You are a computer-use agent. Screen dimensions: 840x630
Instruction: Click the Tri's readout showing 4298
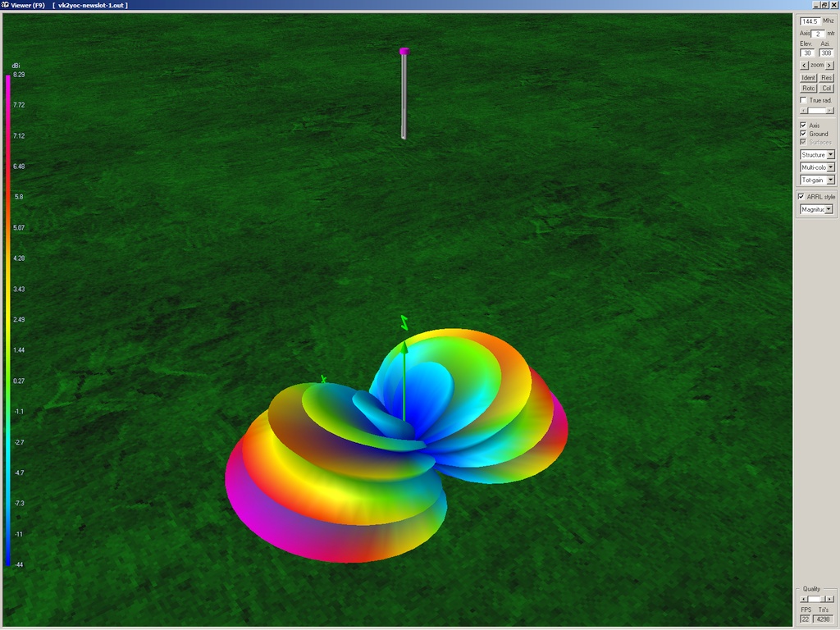[824, 619]
